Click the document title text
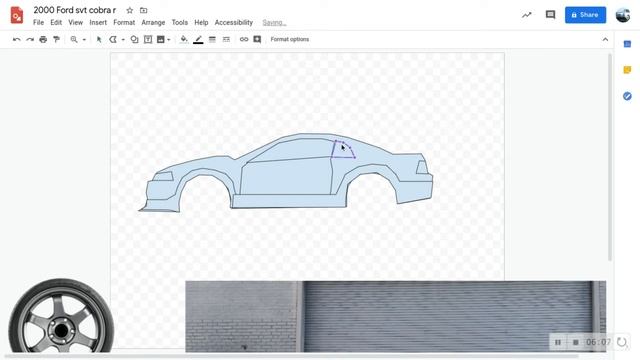Viewport: 640px width, 360px height. click(x=75, y=10)
